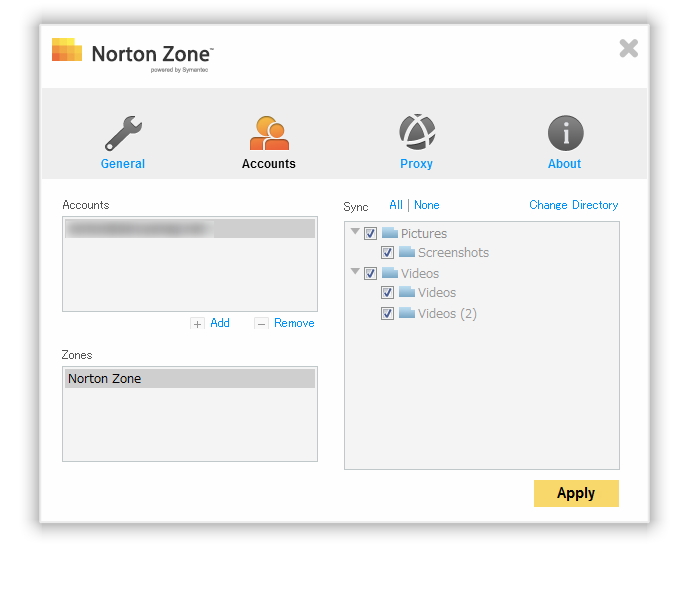Uncheck the Pictures folder checkbox
The width and height of the screenshot is (690, 600).
371,233
